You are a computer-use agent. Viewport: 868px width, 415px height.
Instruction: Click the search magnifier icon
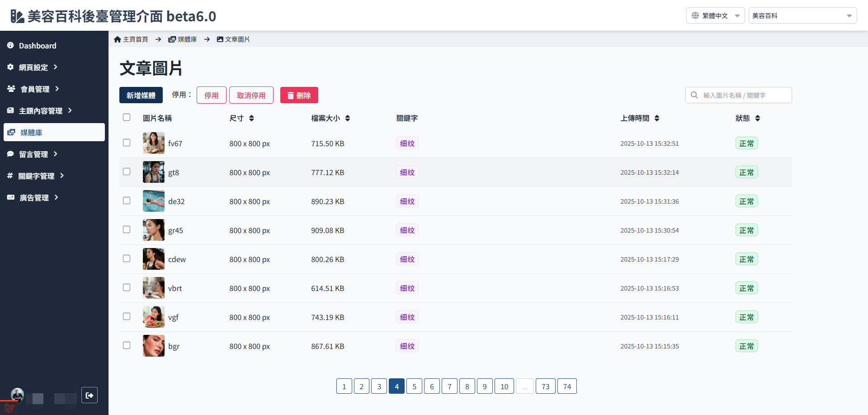694,95
